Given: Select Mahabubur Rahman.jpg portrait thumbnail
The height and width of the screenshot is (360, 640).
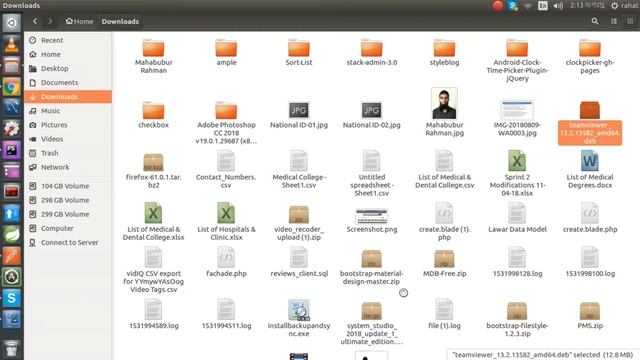Looking at the screenshot, I should 444,103.
